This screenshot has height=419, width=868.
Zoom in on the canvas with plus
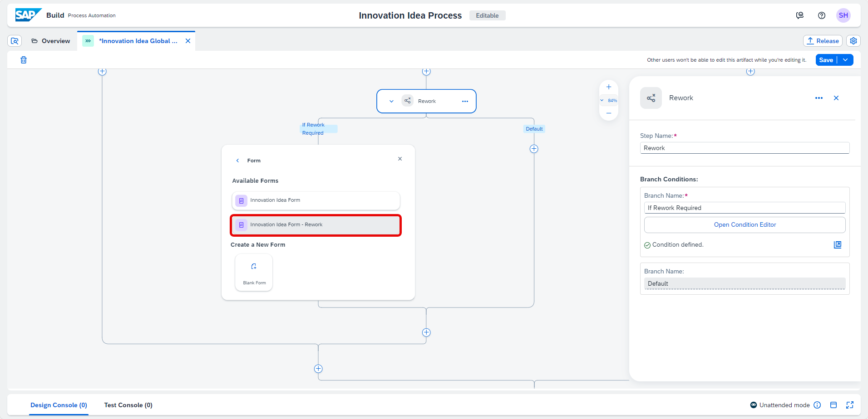[x=609, y=87]
